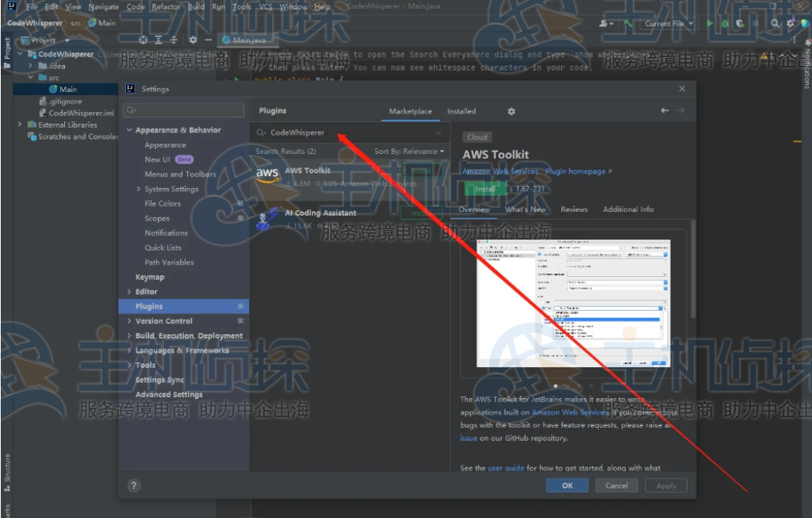Click Install button in AWS Toolkit details
Screen dimensions: 812x518
(485, 189)
